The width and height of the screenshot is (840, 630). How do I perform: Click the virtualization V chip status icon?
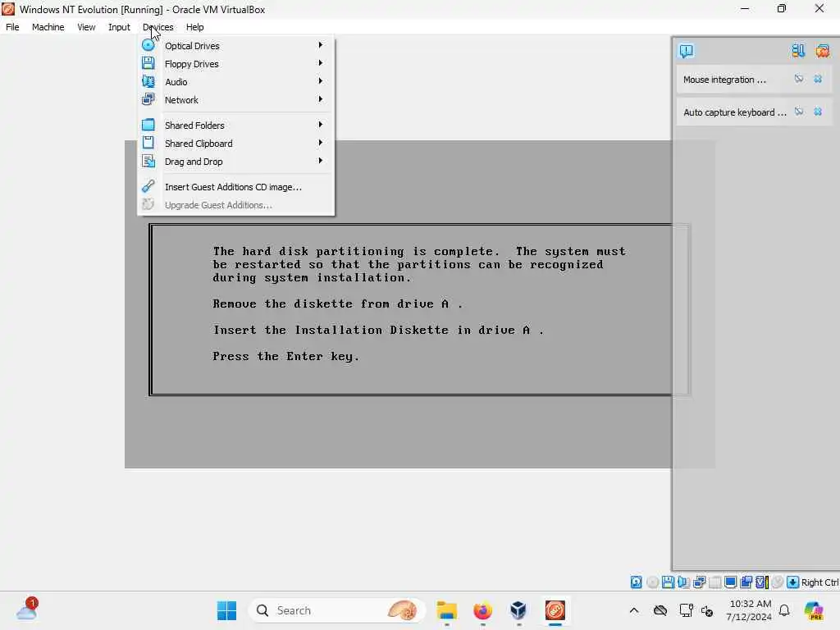click(762, 582)
